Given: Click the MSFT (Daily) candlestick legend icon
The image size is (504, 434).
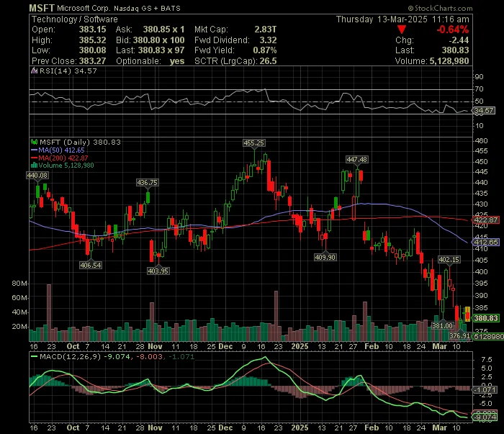Looking at the screenshot, I should point(34,142).
